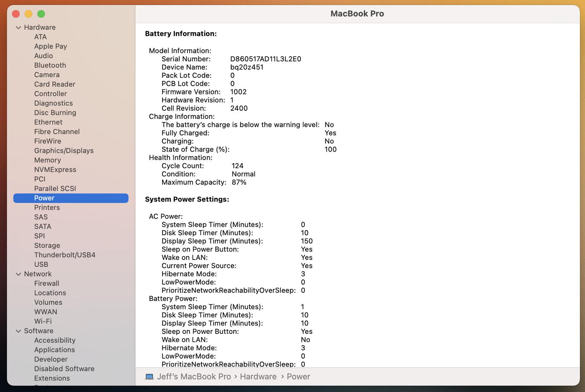Select Graphics/Displays in the sidebar
The height and width of the screenshot is (392, 585).
pos(64,150)
